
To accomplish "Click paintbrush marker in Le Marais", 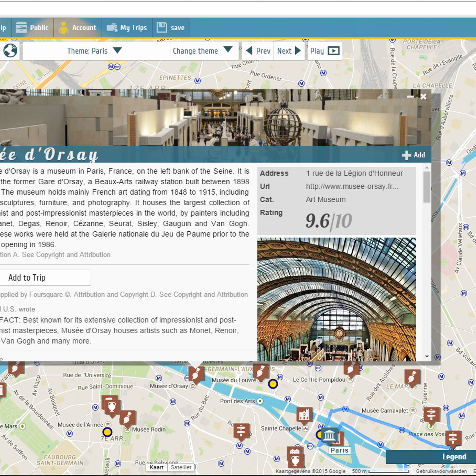I will 413,378.
